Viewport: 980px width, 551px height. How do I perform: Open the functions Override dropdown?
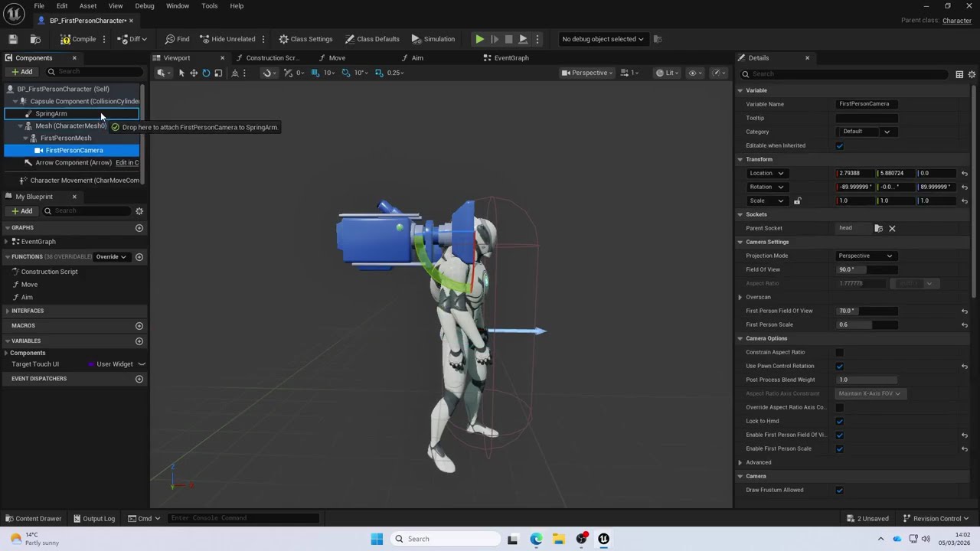[x=112, y=256]
